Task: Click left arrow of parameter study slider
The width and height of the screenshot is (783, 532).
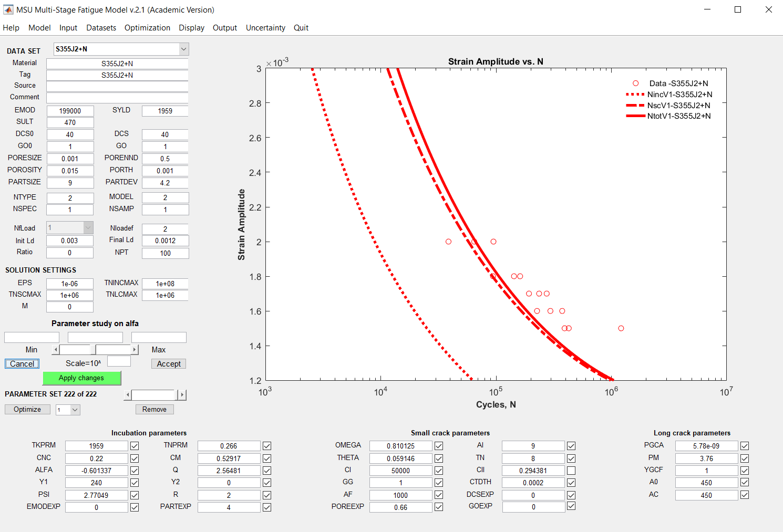Action: [56, 350]
